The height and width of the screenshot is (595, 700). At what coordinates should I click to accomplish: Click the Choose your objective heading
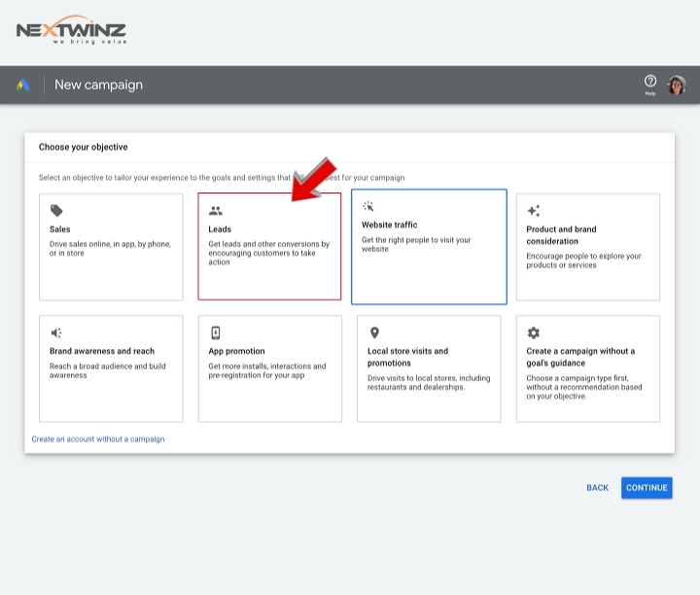pyautogui.click(x=83, y=147)
